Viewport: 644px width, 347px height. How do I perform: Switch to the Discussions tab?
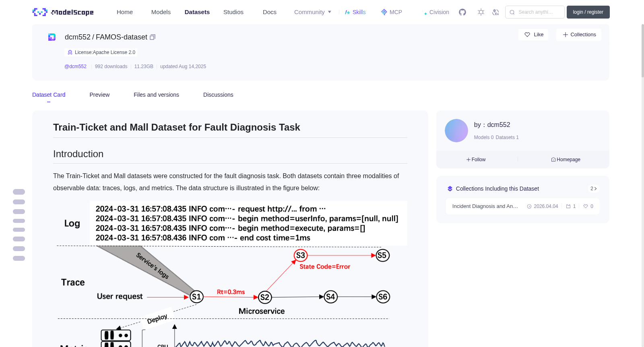pyautogui.click(x=218, y=95)
